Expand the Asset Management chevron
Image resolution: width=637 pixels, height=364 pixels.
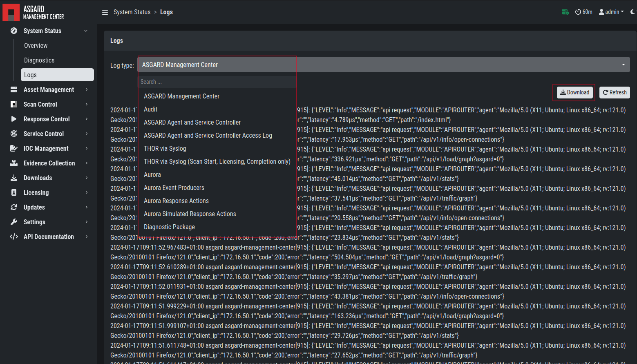(87, 89)
